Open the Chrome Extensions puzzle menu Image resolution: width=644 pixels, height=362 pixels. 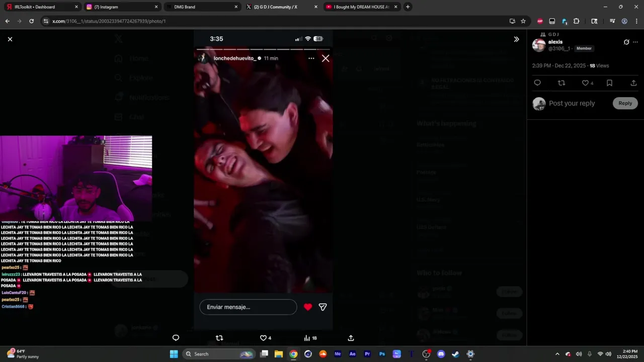coord(577,21)
